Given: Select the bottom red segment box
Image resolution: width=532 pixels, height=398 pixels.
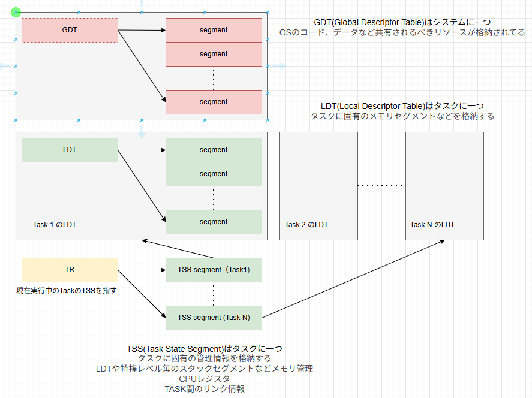Looking at the screenshot, I should pyautogui.click(x=214, y=102).
